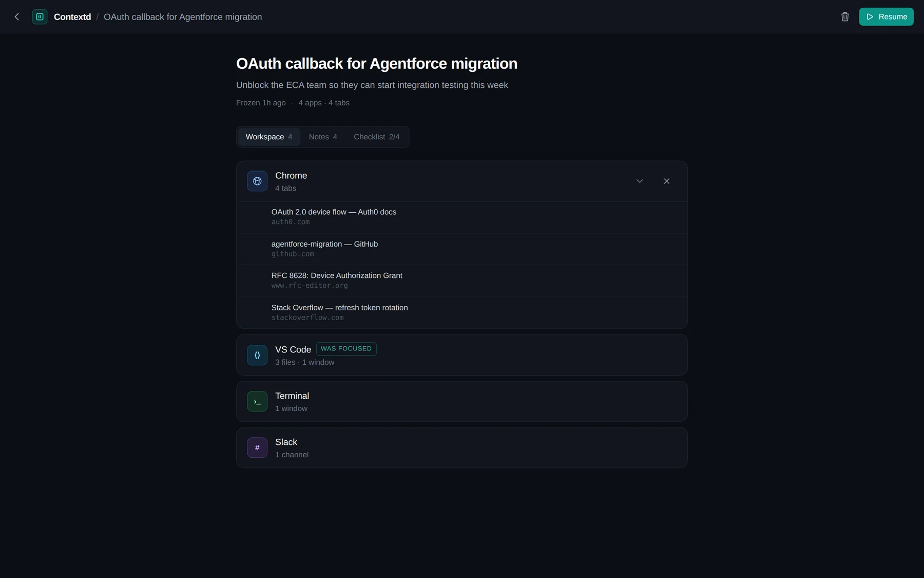Collapse the Chrome tabs list
924x578 pixels.
click(640, 181)
